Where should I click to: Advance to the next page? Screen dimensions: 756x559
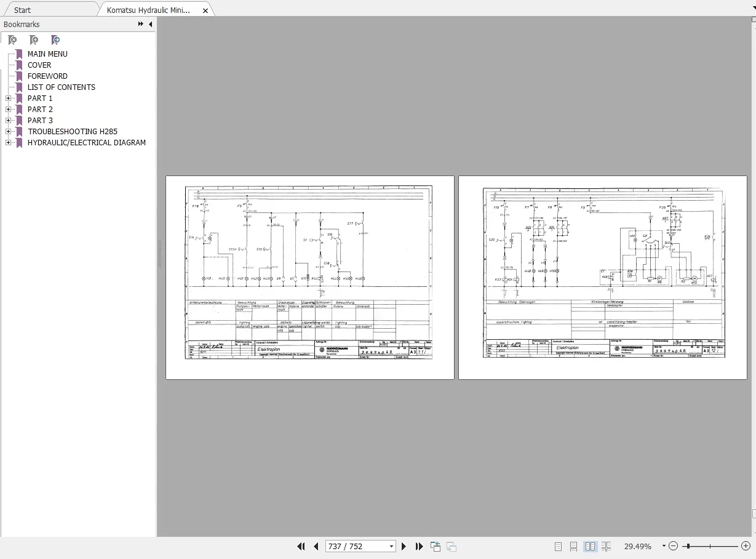coord(404,546)
